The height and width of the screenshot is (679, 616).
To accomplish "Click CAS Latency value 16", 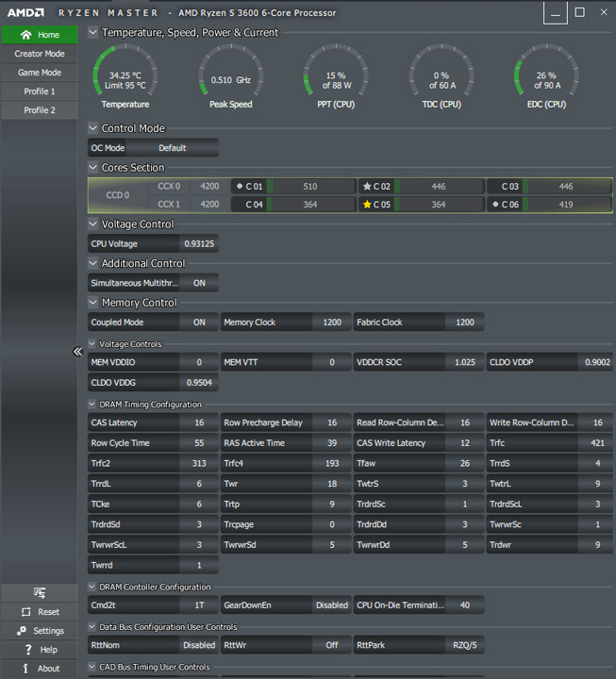I will [x=199, y=422].
